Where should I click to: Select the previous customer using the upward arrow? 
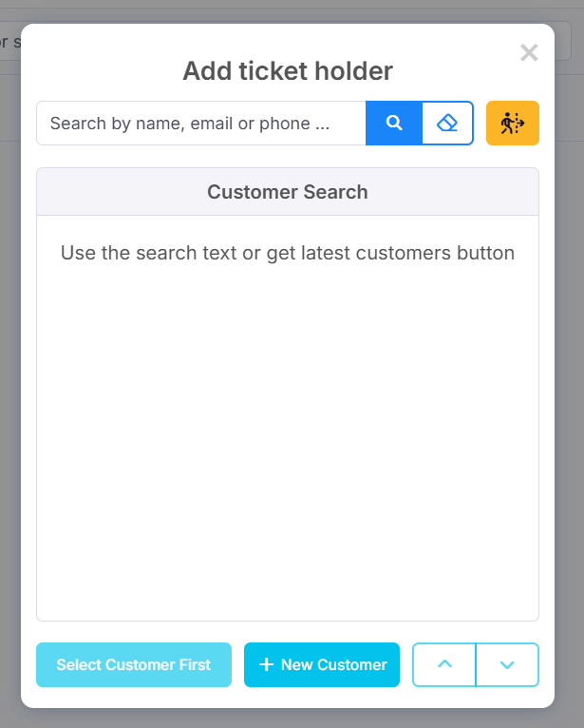[444, 664]
